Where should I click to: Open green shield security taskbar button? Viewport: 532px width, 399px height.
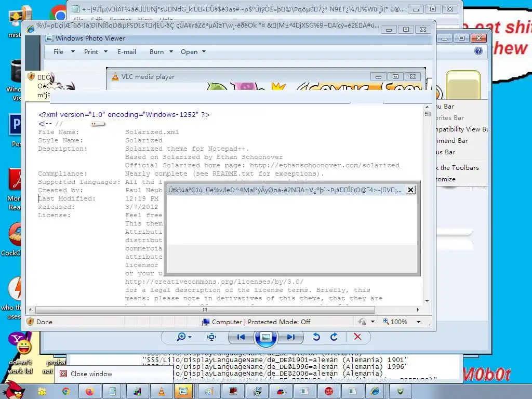(x=400, y=392)
